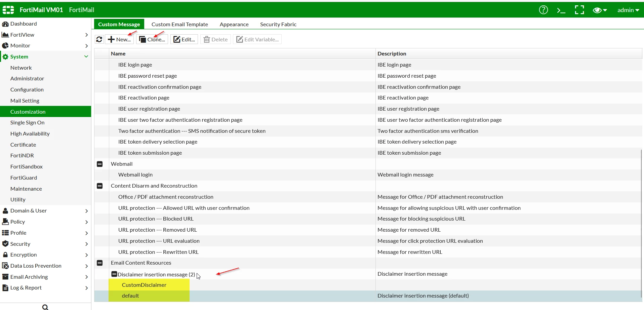
Task: Click the Log & Report file icon
Action: point(5,288)
